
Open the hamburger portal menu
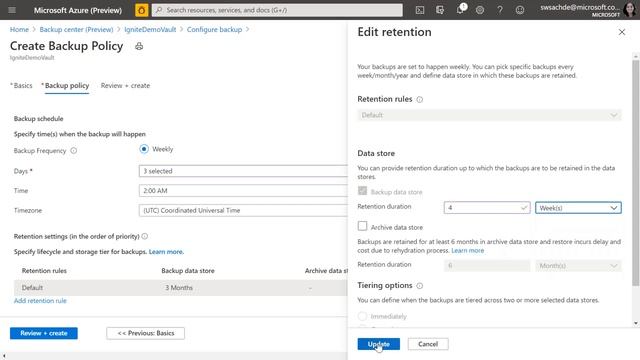(x=12, y=10)
